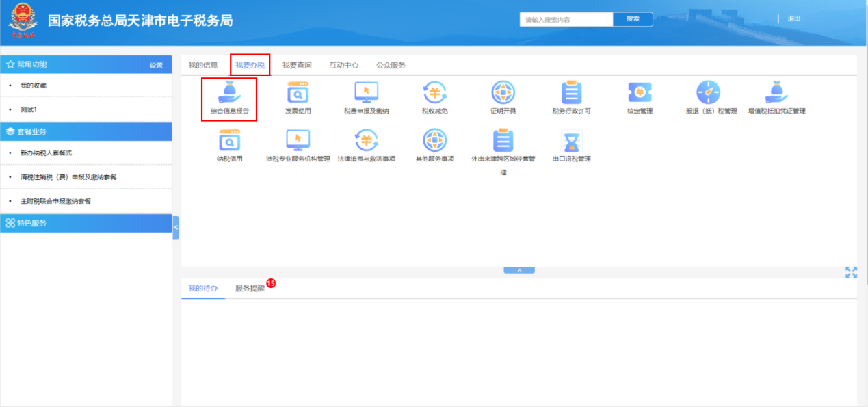Collapse the left sidebar with arrow handle
The image size is (868, 407).
coord(176,227)
